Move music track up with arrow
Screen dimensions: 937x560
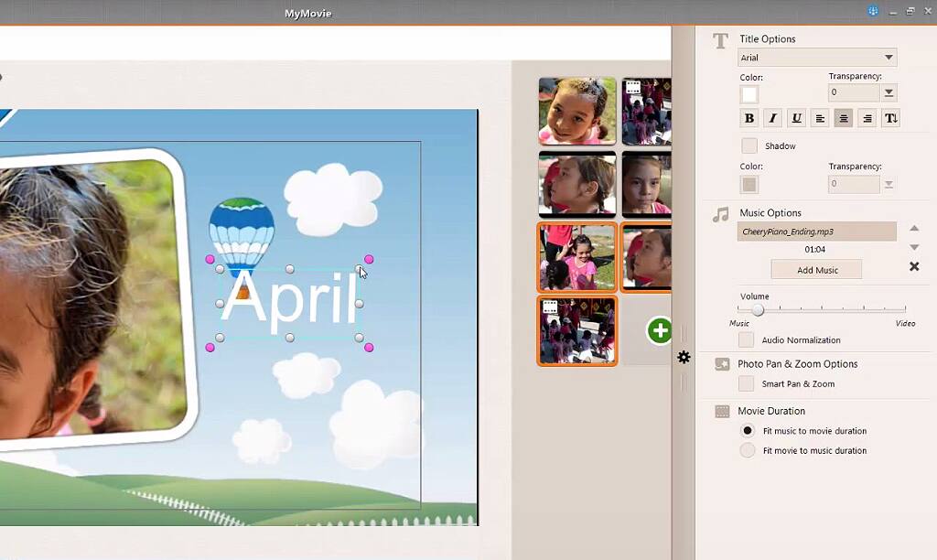[914, 229]
